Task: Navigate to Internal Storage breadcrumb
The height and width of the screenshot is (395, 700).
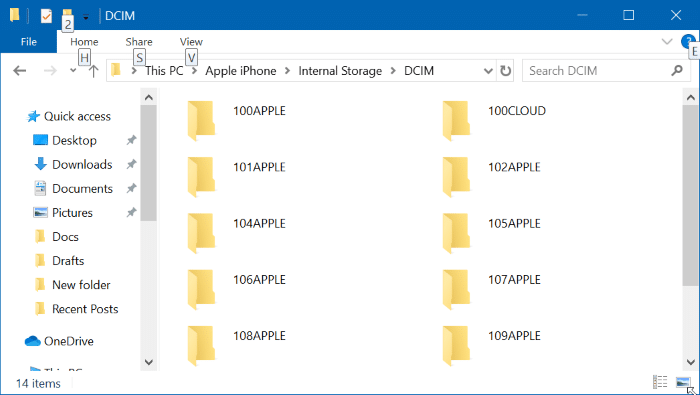Action: pyautogui.click(x=340, y=71)
